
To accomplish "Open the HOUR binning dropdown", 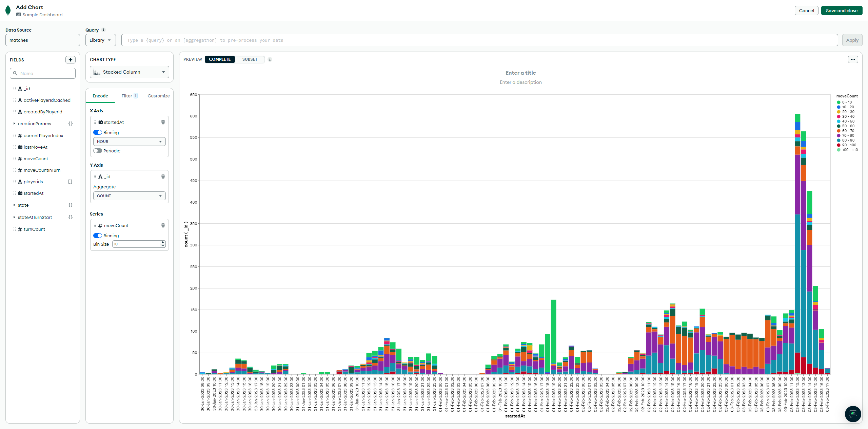I will [129, 142].
